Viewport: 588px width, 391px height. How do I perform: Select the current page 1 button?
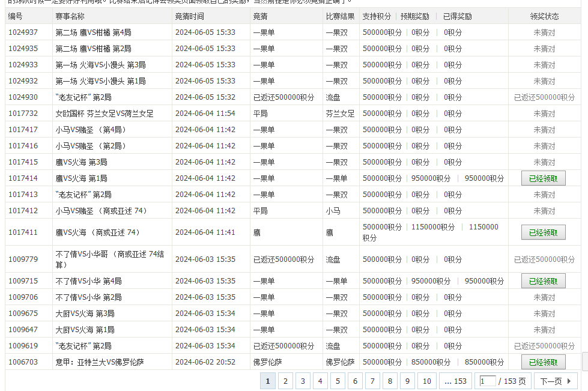[x=267, y=381]
